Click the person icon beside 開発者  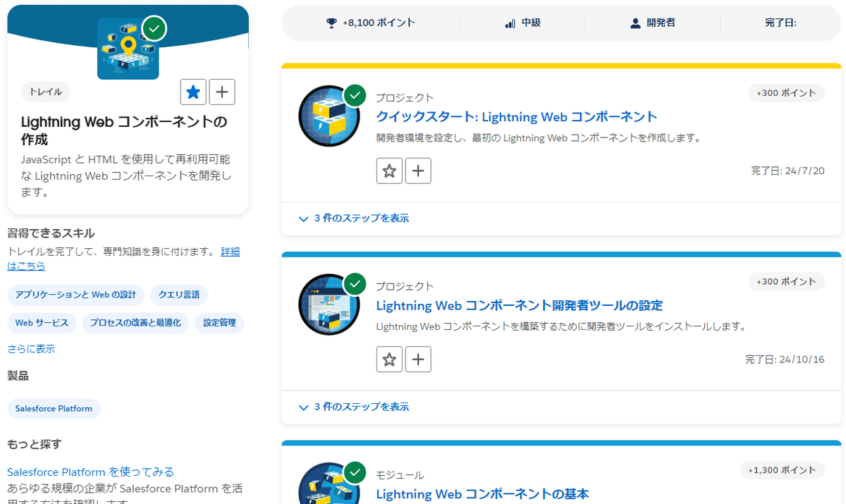[635, 23]
